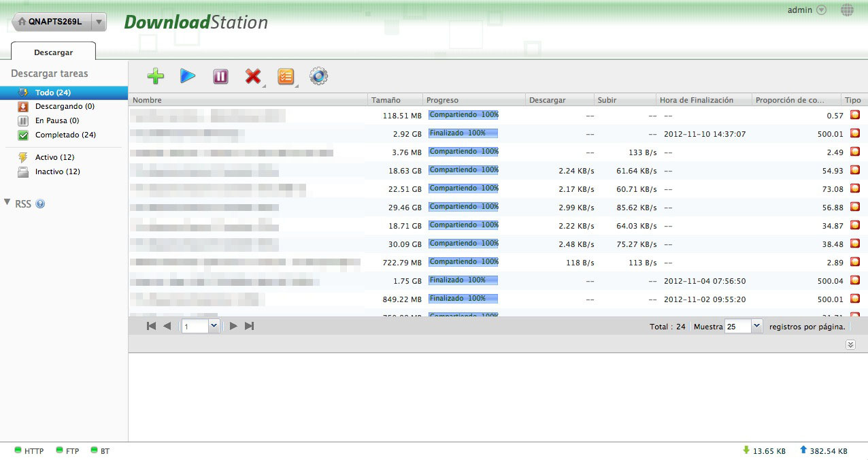Click progress bar of 18.63 GB task
This screenshot has height=460, width=868.
463,170
